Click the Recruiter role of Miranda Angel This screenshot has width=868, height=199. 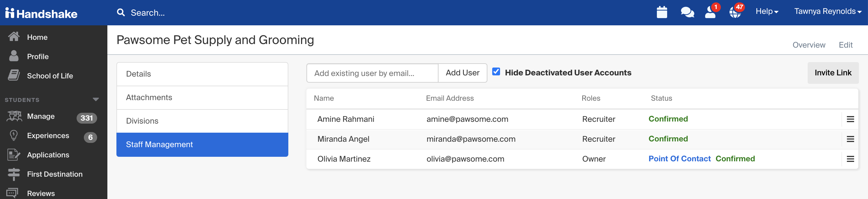coord(598,139)
